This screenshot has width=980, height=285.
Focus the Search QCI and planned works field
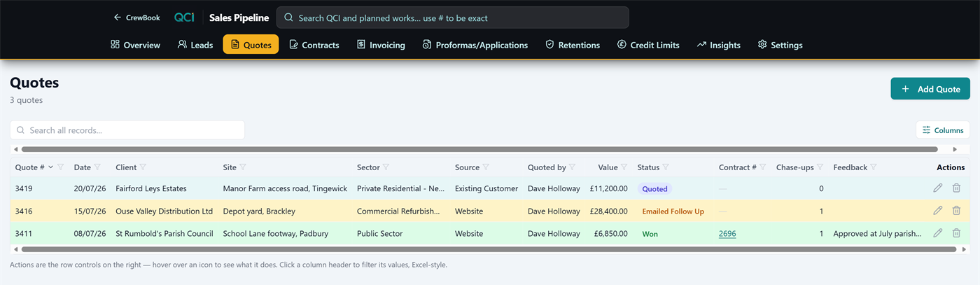click(x=453, y=18)
